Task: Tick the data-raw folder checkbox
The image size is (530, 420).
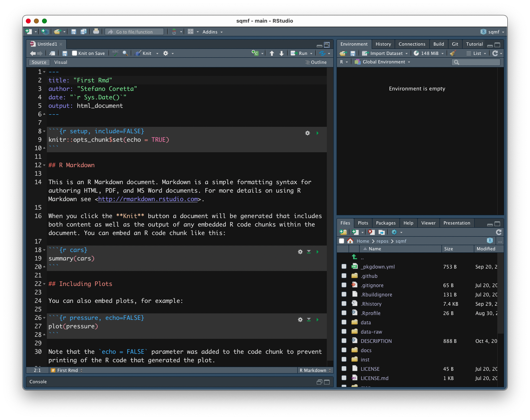Action: pyautogui.click(x=344, y=332)
